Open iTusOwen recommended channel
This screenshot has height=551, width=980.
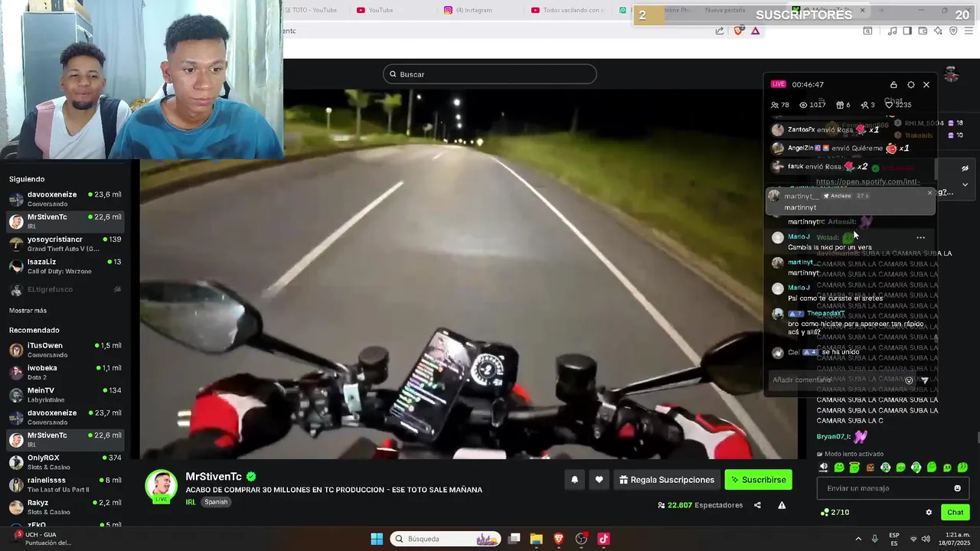pos(65,350)
